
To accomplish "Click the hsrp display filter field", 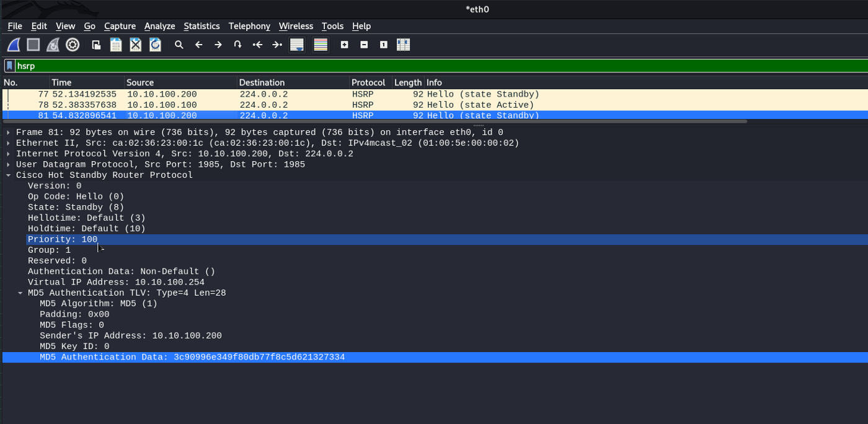I will [x=434, y=66].
